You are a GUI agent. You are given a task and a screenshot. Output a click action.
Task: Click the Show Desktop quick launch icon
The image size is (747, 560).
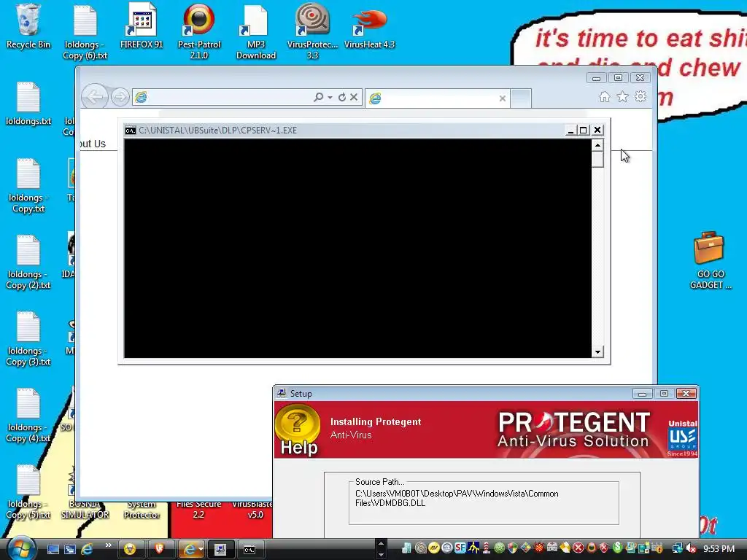click(x=53, y=549)
